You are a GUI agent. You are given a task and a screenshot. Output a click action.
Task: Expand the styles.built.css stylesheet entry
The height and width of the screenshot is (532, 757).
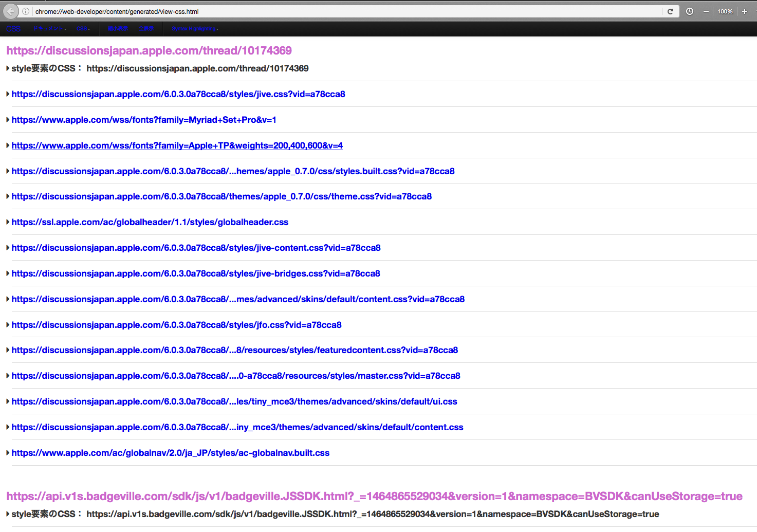[x=8, y=171]
